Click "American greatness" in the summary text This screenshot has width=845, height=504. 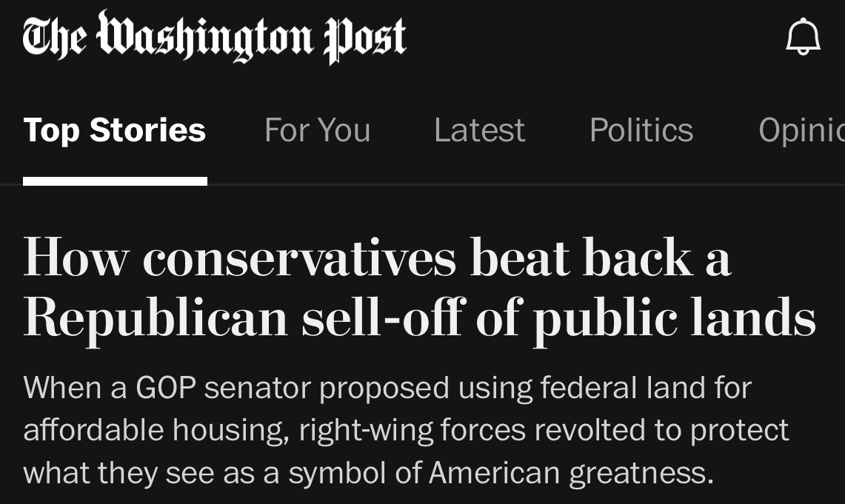click(571, 473)
